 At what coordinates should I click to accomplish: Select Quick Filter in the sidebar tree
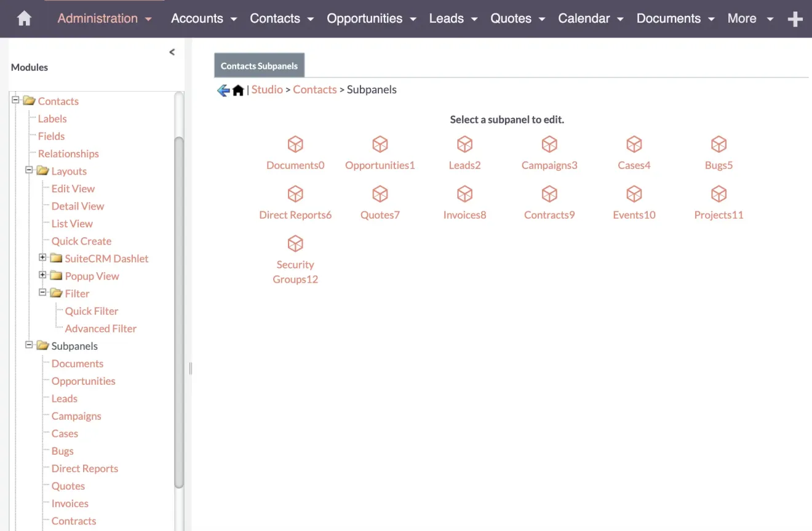91,311
